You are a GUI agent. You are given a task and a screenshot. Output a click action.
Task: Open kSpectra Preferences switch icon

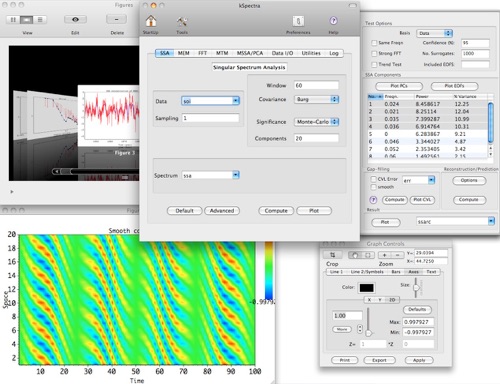(298, 21)
